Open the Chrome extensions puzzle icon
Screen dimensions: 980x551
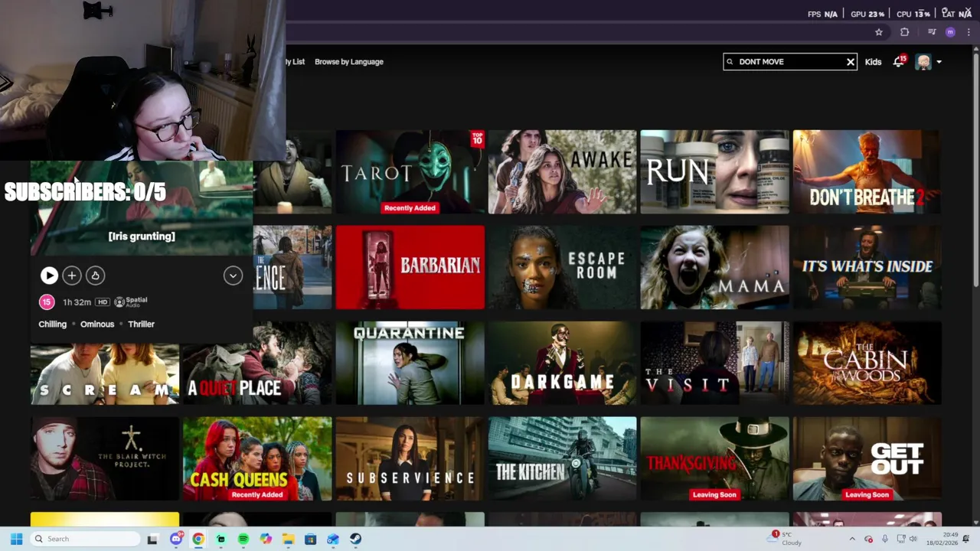pos(904,32)
